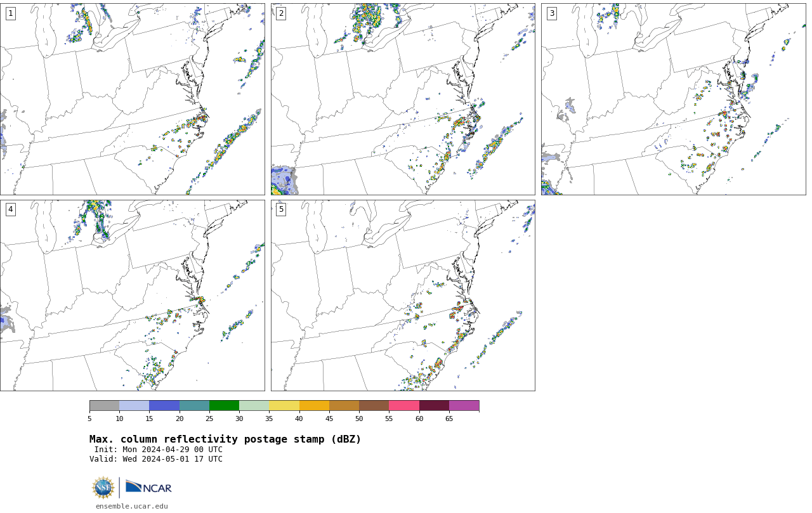Open ensemble member 4 reflectivity map

tap(132, 295)
